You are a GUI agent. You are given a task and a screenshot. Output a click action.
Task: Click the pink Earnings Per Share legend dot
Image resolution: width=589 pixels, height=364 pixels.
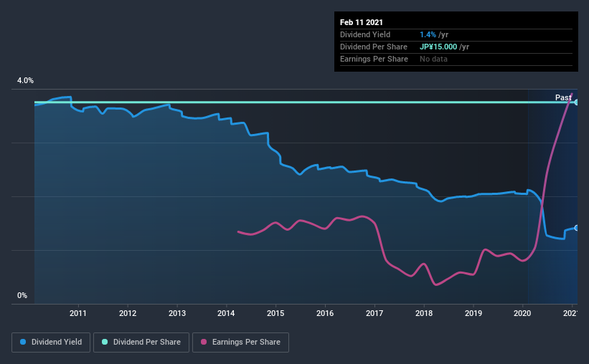click(204, 342)
